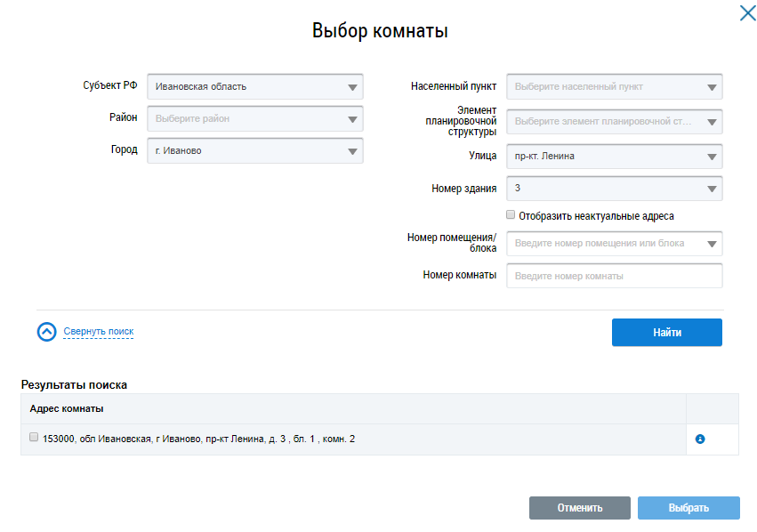Click the info icon in result row

click(700, 439)
